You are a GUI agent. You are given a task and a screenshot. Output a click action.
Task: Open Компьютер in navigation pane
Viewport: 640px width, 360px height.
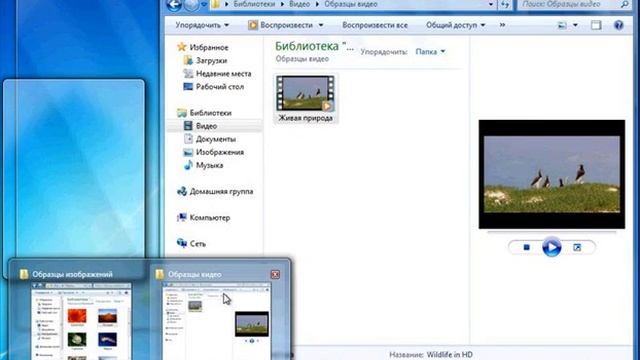210,218
